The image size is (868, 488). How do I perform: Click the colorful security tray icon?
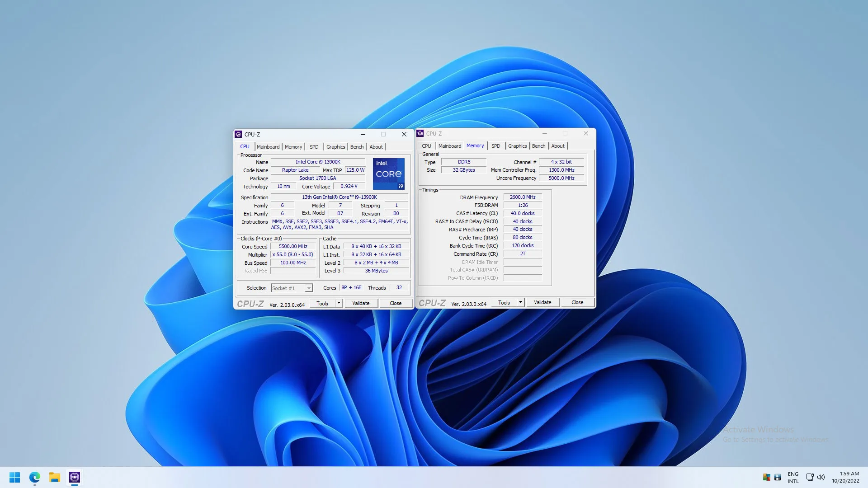tap(766, 477)
